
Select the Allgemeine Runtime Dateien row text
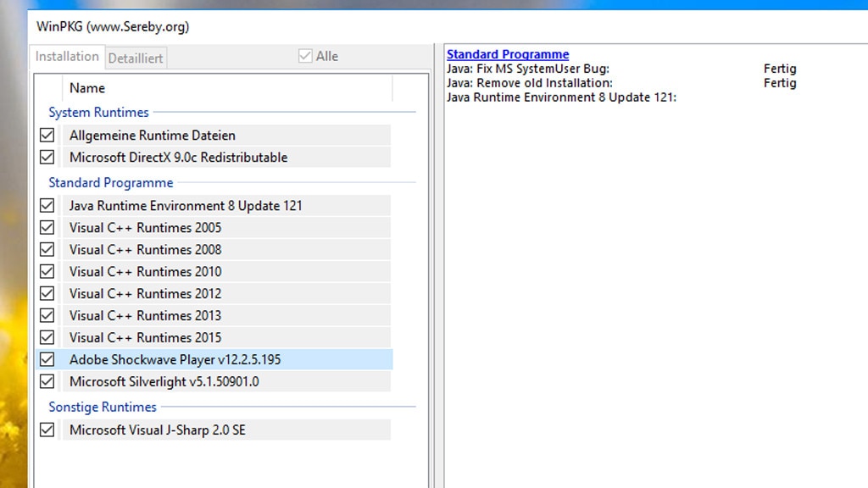point(153,135)
